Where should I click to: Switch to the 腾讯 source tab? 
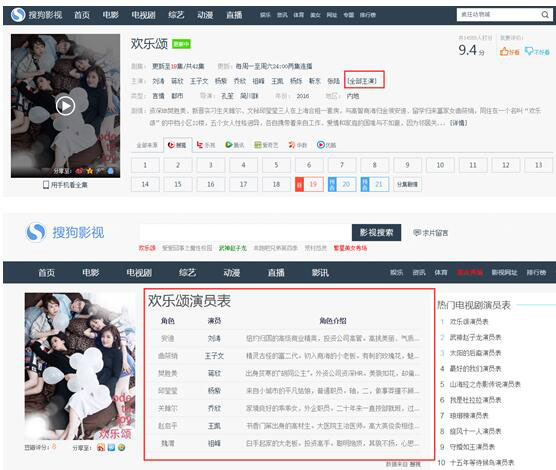pos(235,145)
